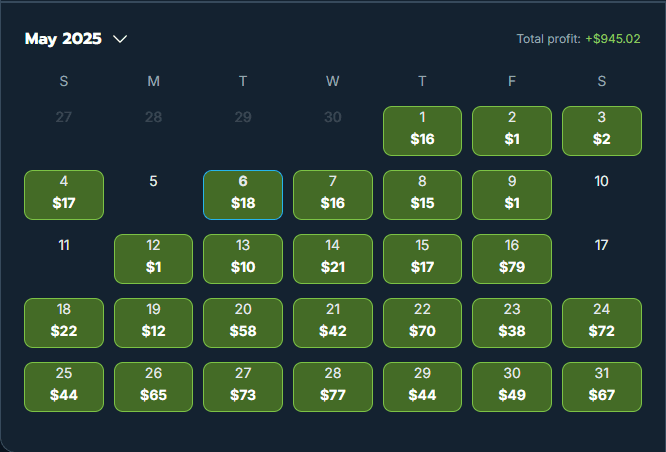
Task: Select day 10 without profit
Action: pos(601,181)
